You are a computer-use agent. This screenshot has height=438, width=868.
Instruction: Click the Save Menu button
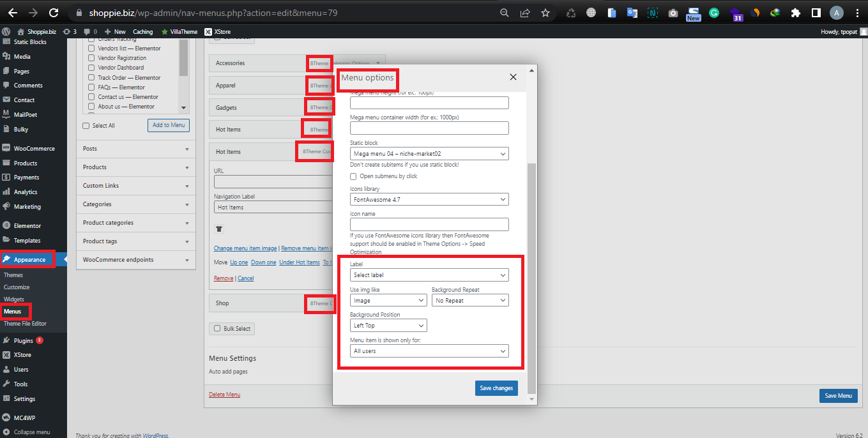(x=838, y=396)
